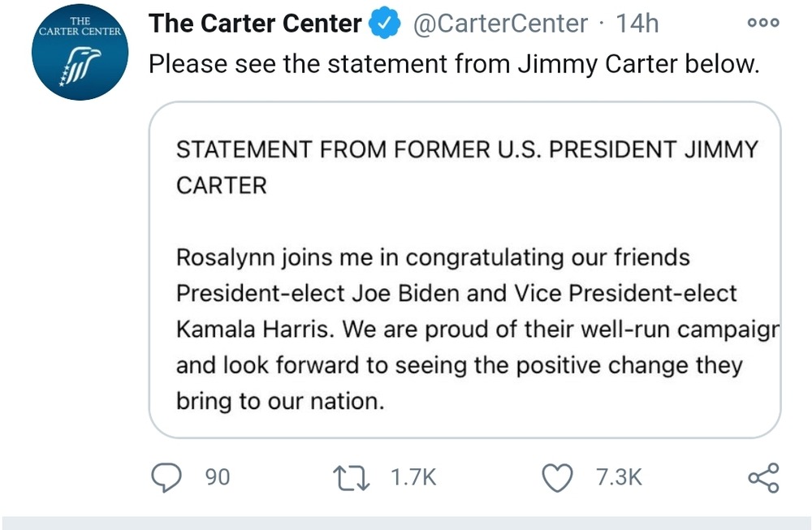Share the tweet using the share icon
812x530 pixels.
[x=763, y=477]
